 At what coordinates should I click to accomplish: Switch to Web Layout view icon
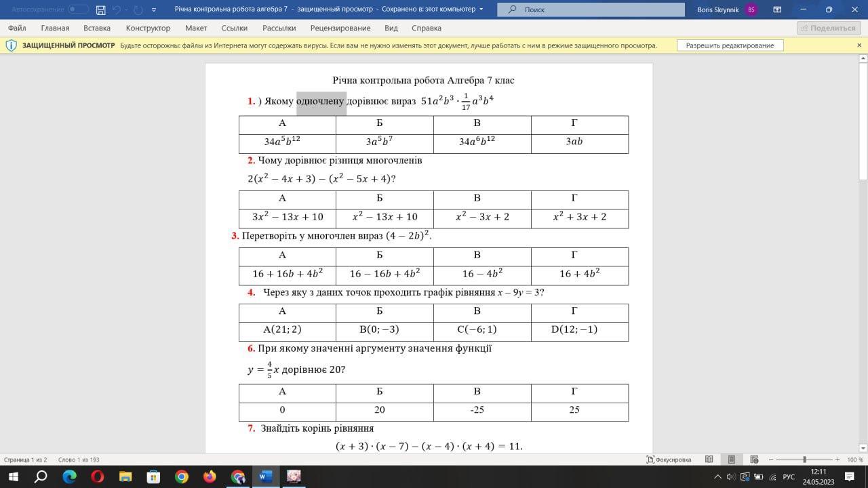tap(753, 460)
